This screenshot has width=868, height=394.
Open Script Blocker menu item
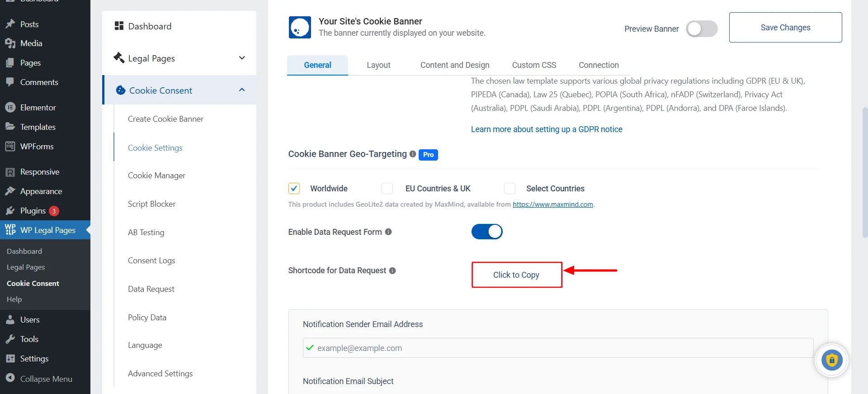click(151, 204)
